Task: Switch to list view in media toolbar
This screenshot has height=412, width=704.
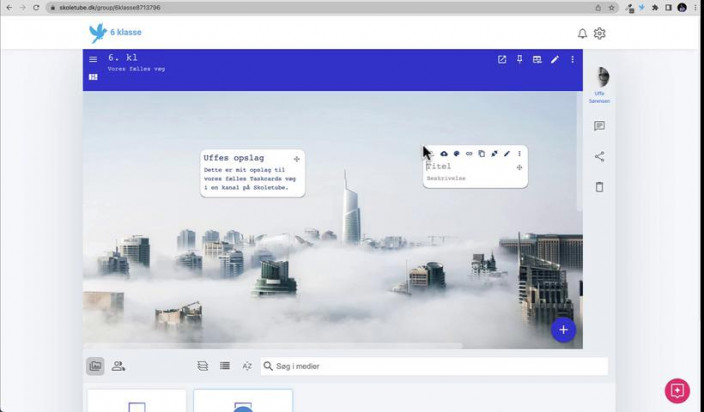Action: coord(225,366)
